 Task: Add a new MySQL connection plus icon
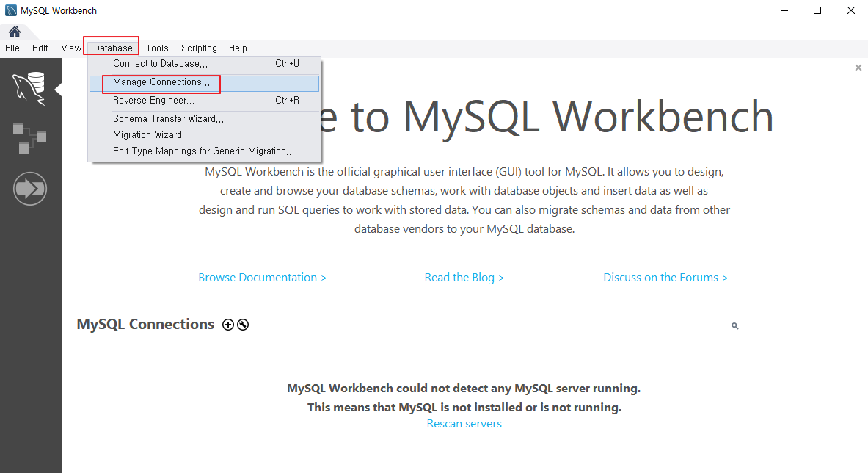[x=228, y=325]
